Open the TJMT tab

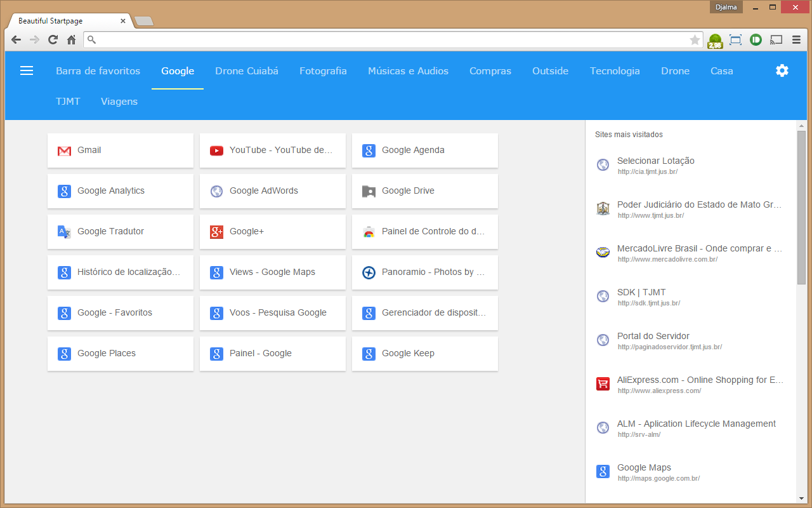(68, 102)
